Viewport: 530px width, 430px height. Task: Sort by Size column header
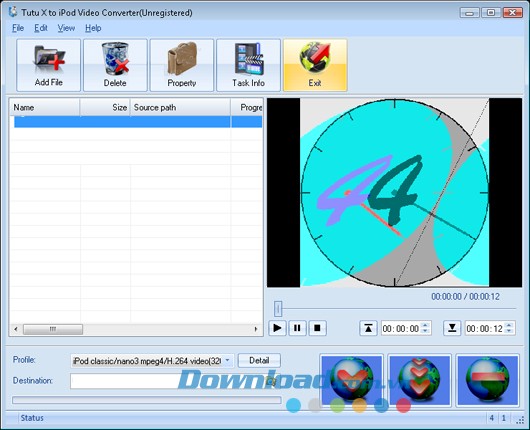click(x=105, y=108)
